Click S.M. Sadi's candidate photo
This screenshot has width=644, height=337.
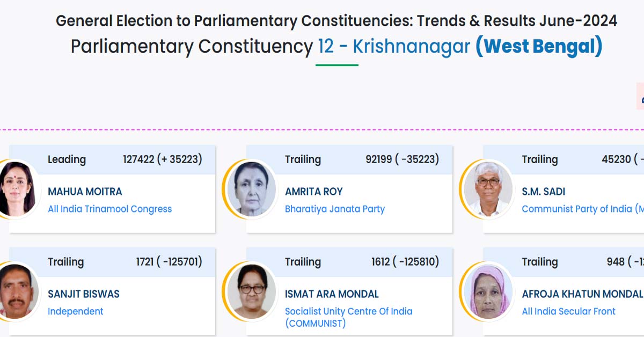pos(488,188)
